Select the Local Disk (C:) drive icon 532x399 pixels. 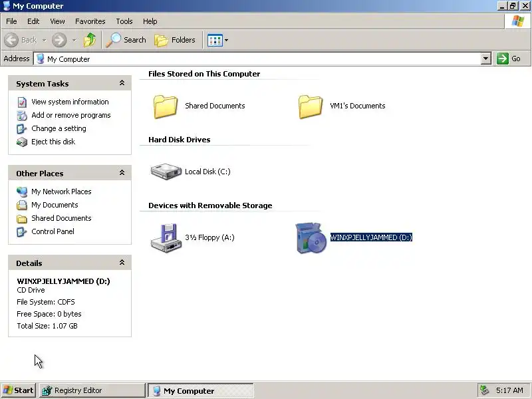click(x=166, y=172)
